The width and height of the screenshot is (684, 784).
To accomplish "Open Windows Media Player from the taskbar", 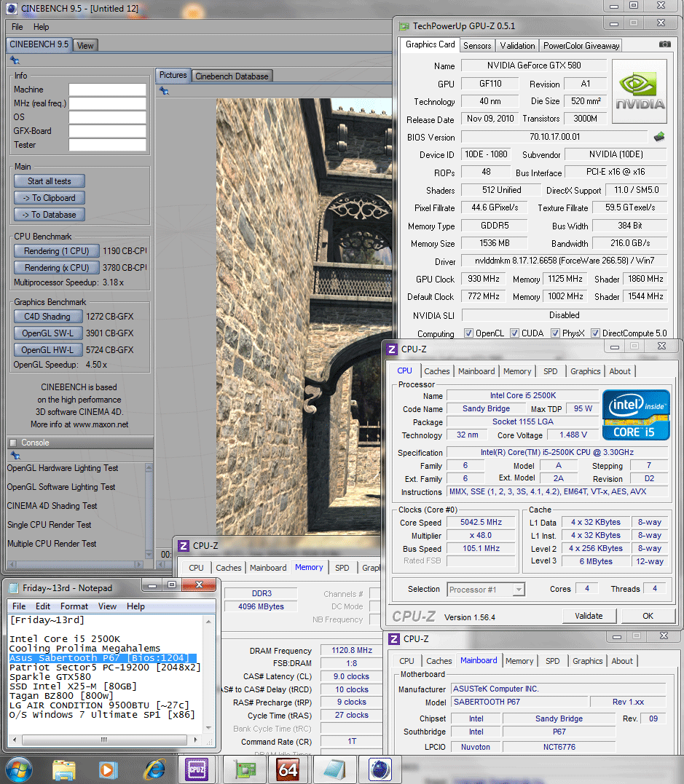I will pos(108,770).
